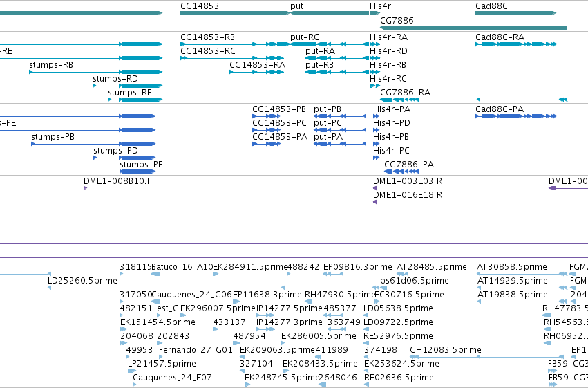Select the CG14853 gene label
Viewport: 588px width, 388px height.
200,6
